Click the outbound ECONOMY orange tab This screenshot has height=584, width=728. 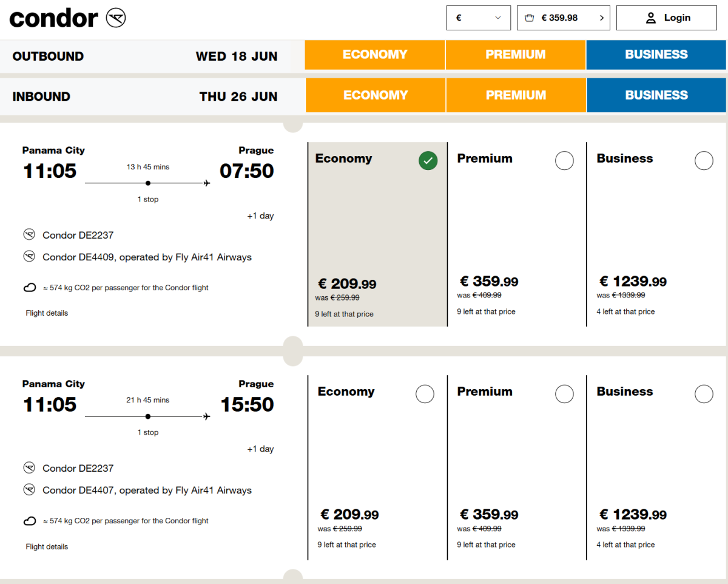click(x=374, y=55)
